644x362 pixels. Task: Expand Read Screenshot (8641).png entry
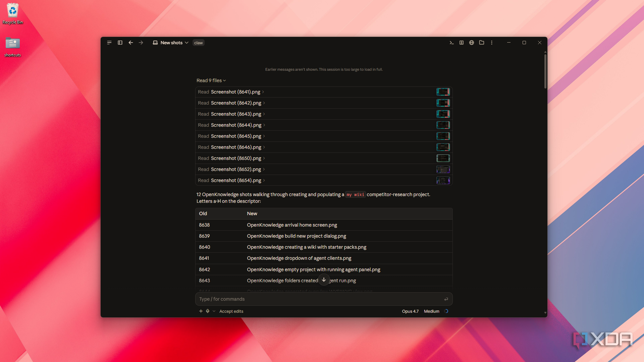tap(231, 92)
